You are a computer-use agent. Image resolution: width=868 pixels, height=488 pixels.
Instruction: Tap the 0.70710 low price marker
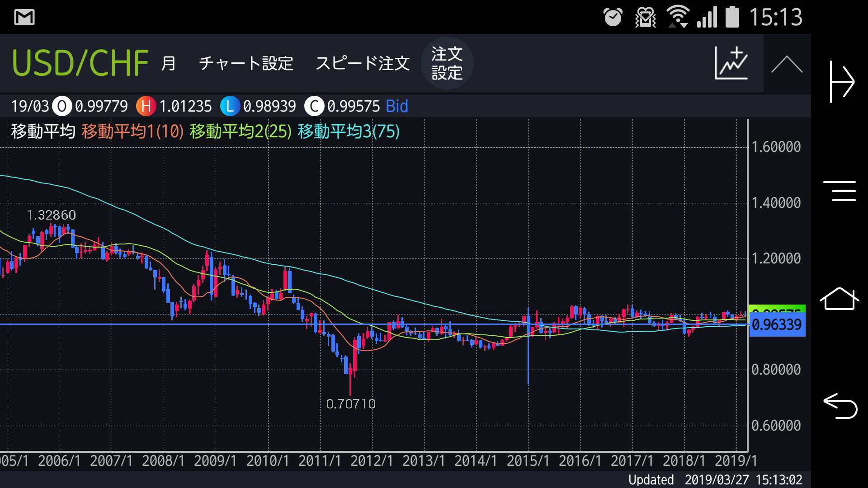(x=351, y=404)
